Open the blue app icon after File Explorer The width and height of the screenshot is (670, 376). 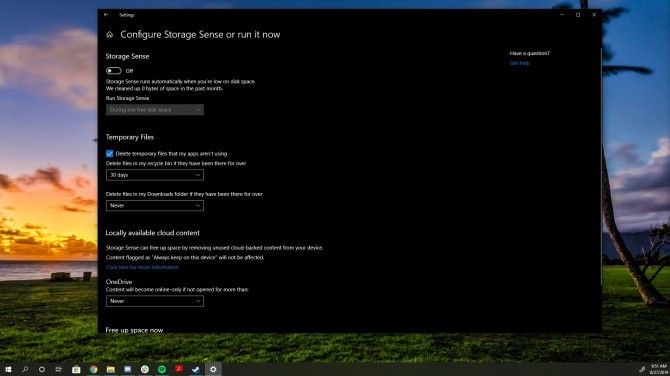click(x=128, y=369)
